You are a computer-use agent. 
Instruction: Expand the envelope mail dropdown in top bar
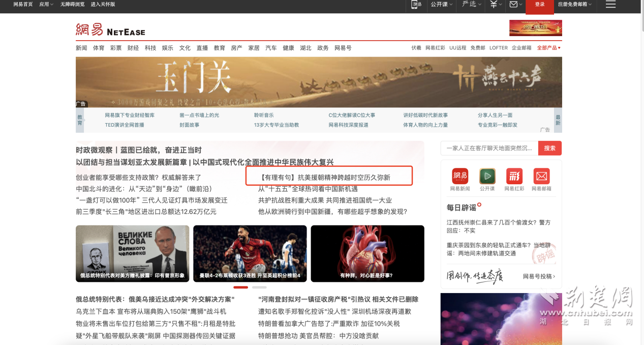pyautogui.click(x=516, y=5)
